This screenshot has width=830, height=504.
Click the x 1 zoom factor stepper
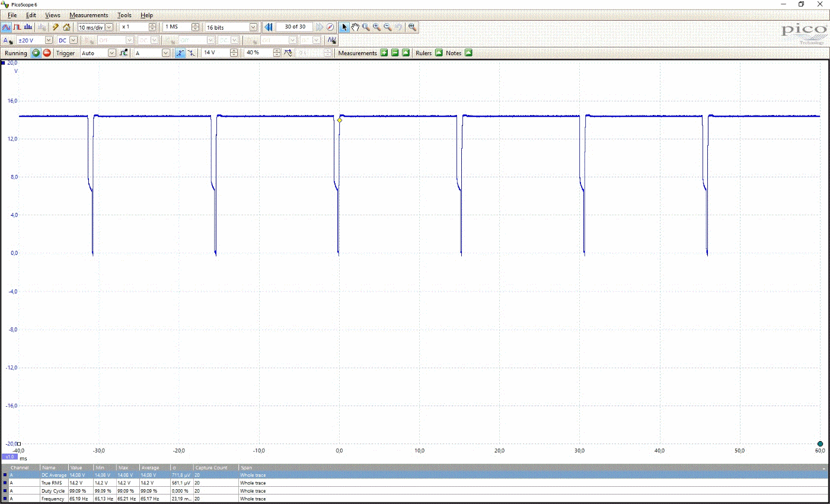(152, 27)
